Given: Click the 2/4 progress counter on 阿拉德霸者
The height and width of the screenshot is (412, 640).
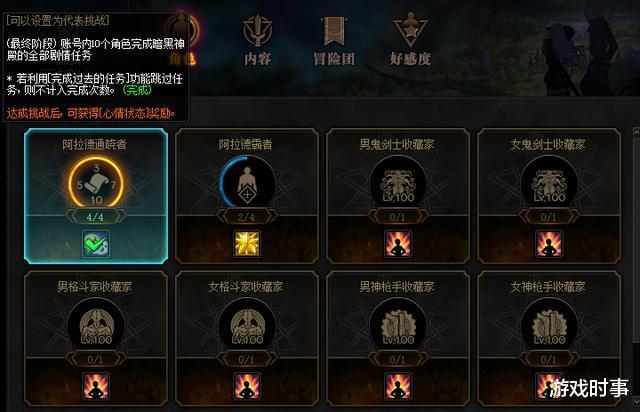Looking at the screenshot, I should (x=246, y=217).
